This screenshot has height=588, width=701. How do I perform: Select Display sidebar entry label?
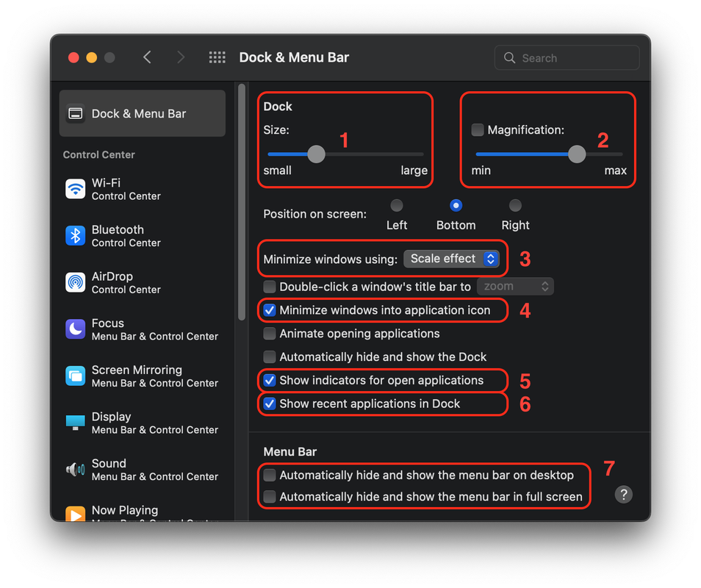click(111, 417)
